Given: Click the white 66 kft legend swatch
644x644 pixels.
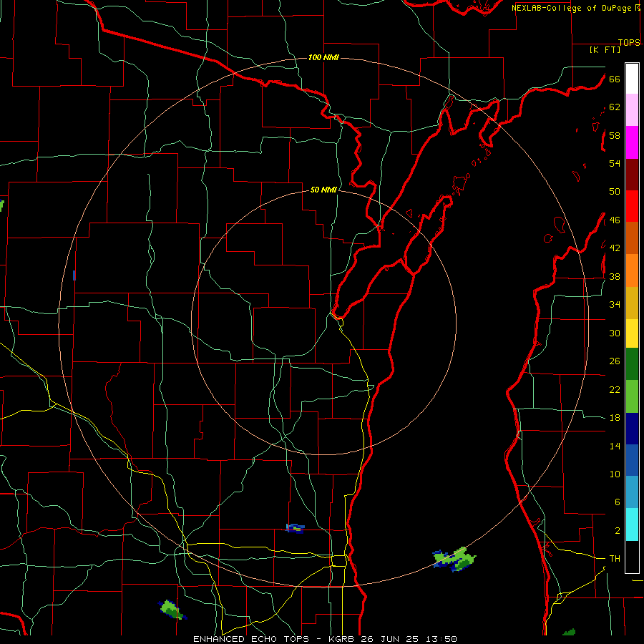Looking at the screenshot, I should [x=632, y=79].
